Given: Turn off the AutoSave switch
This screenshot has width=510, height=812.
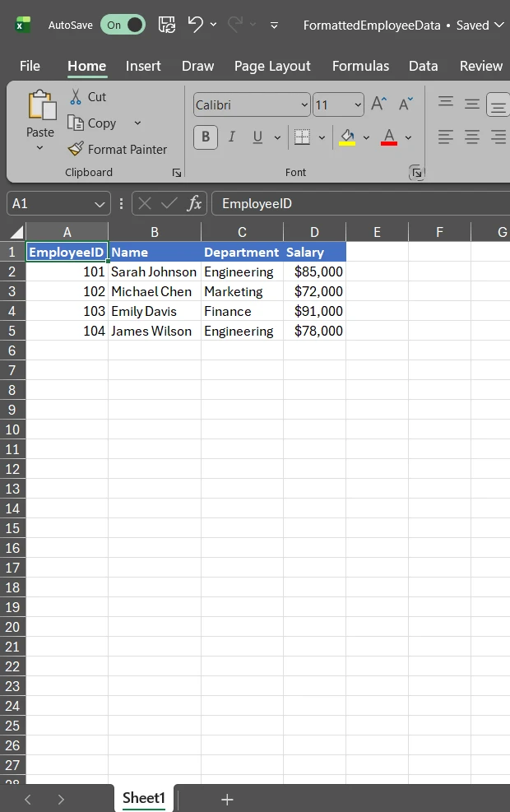Looking at the screenshot, I should pyautogui.click(x=123, y=25).
